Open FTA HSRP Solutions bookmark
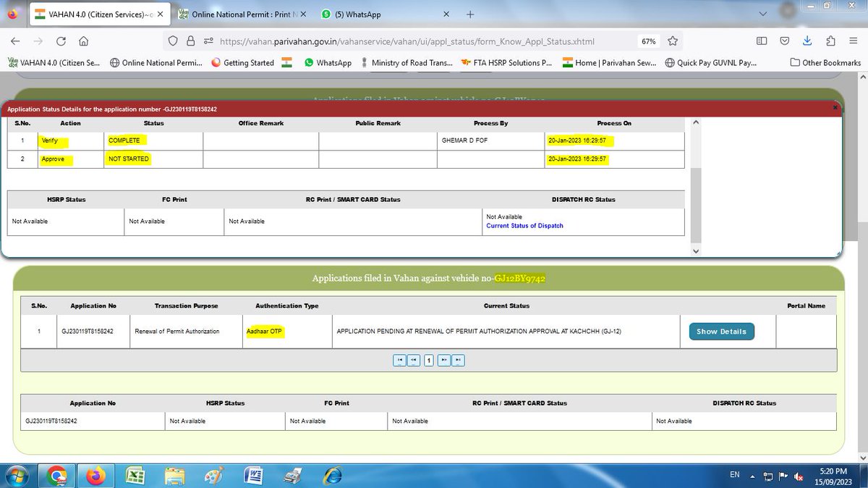 [506, 63]
